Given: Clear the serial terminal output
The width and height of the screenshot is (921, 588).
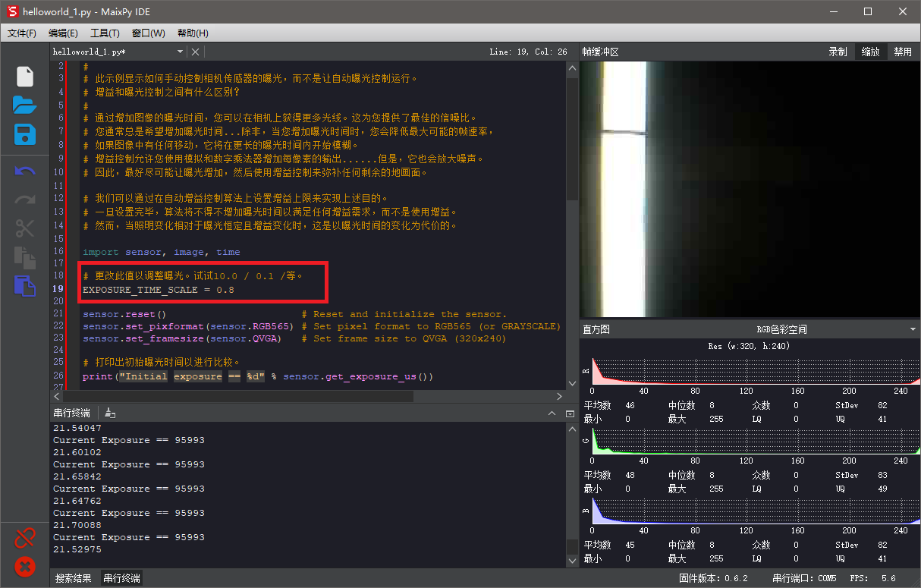Looking at the screenshot, I should (x=108, y=413).
